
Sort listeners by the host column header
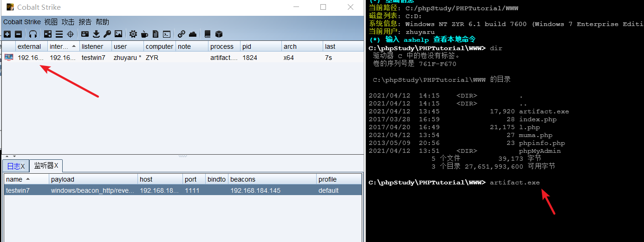coord(160,179)
